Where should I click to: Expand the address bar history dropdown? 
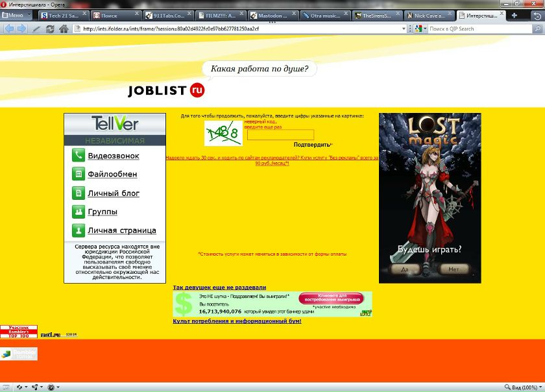point(403,29)
